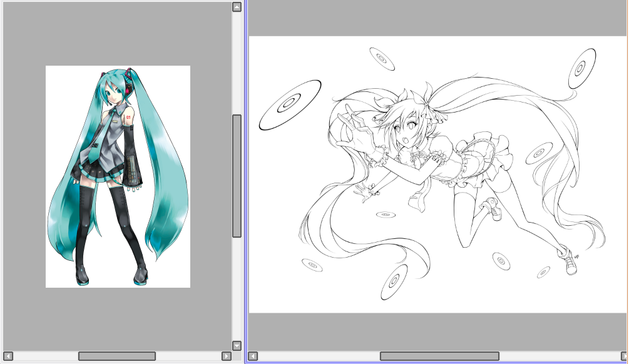
Task: Click the red "01" mark on the reference character's arm
Action: click(129, 117)
